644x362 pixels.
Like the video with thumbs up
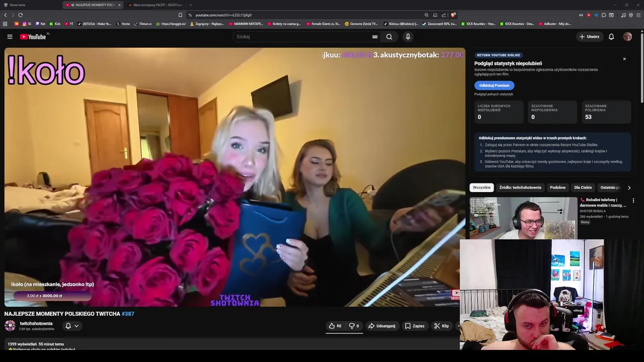coord(335,326)
